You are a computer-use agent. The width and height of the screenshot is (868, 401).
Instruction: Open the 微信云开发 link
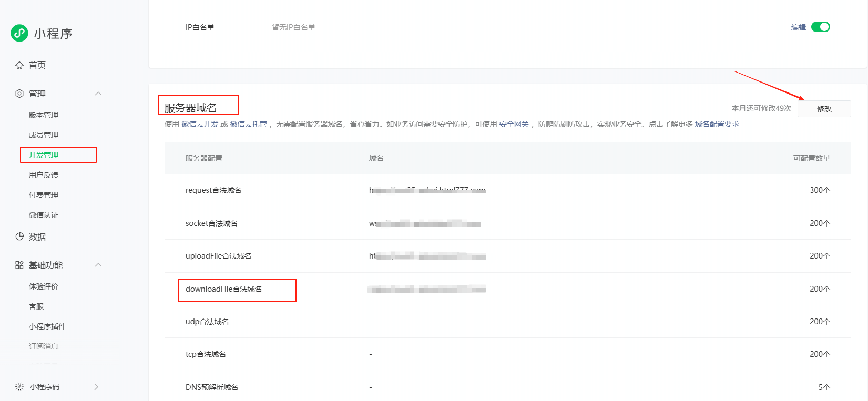click(200, 124)
